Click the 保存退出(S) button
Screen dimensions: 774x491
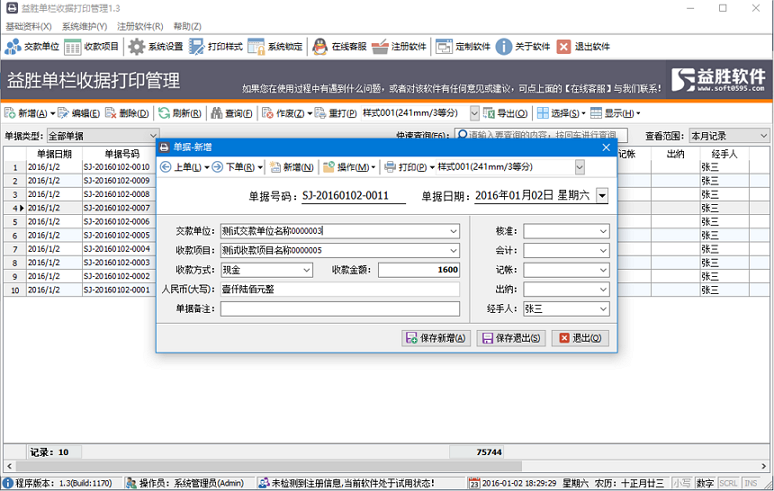[x=511, y=338]
